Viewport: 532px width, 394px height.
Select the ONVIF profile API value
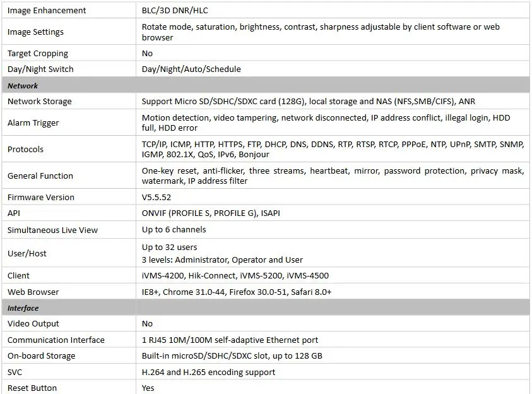211,213
